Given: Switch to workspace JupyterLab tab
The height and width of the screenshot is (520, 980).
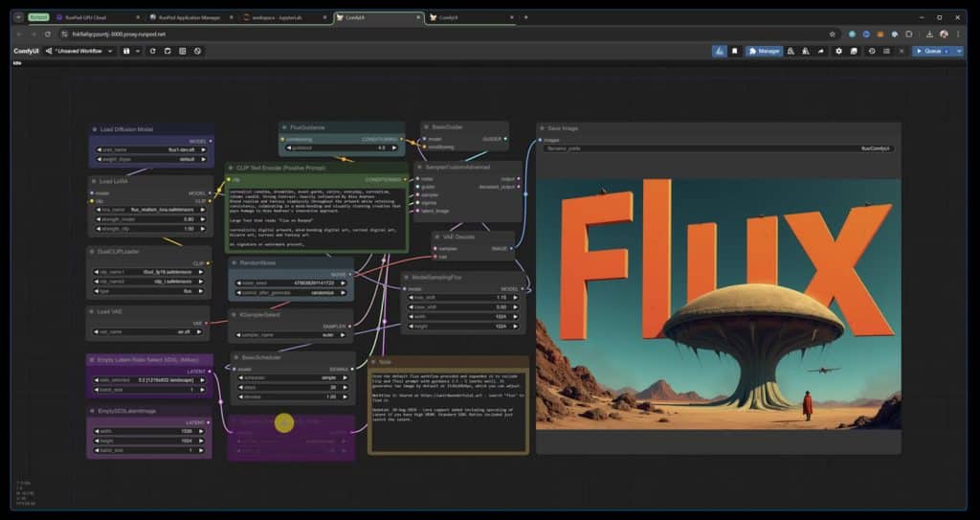Looking at the screenshot, I should [x=285, y=17].
